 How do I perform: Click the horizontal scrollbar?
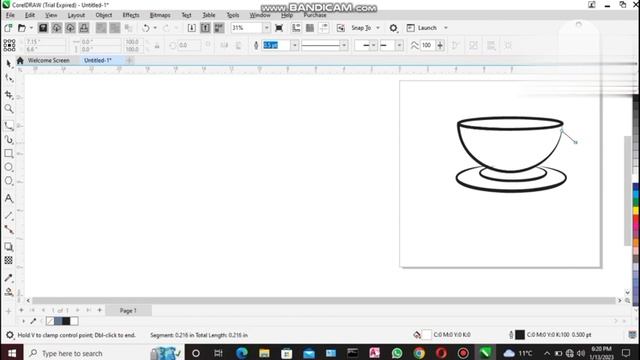tap(324, 301)
